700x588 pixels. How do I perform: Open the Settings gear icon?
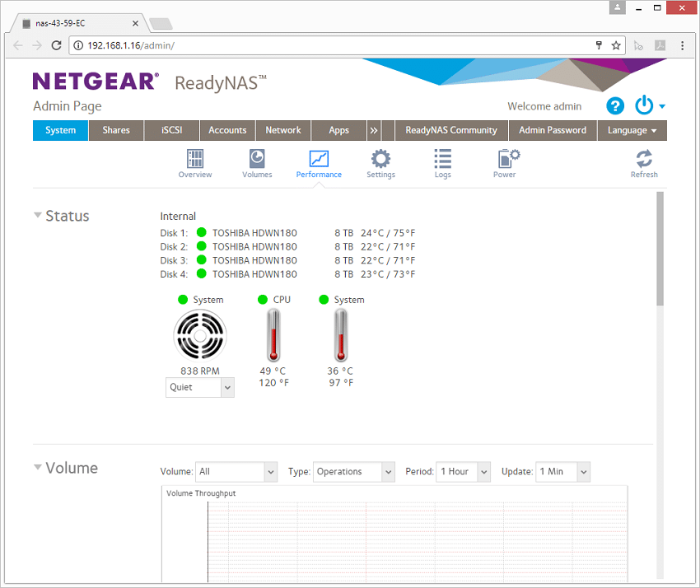(x=380, y=159)
